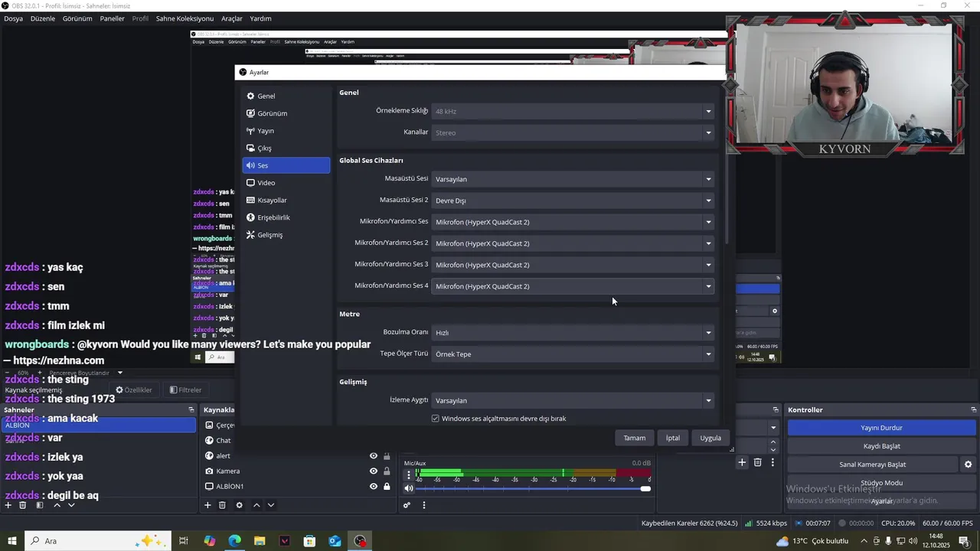Open Örnekleme Sıklığı dropdown
Screen dimensions: 980x551
point(573,111)
